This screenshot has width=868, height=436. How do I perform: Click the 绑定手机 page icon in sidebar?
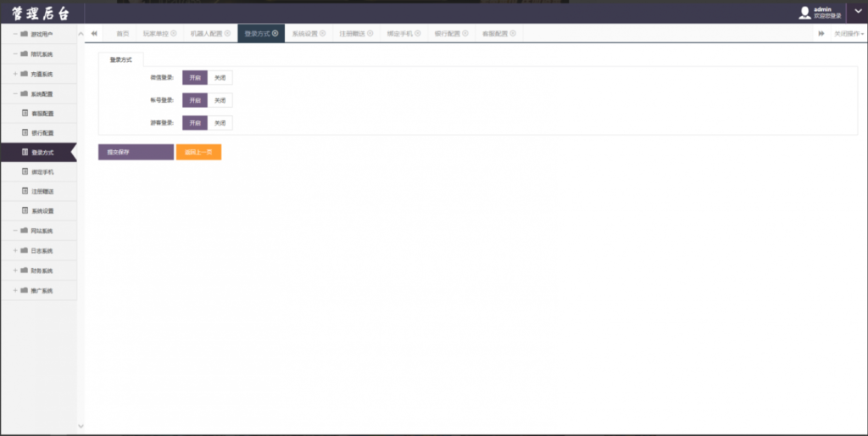[25, 171]
